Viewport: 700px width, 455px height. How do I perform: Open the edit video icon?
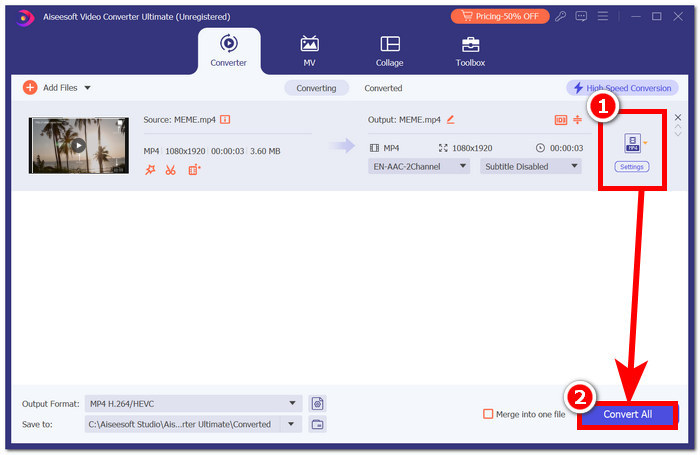point(194,170)
